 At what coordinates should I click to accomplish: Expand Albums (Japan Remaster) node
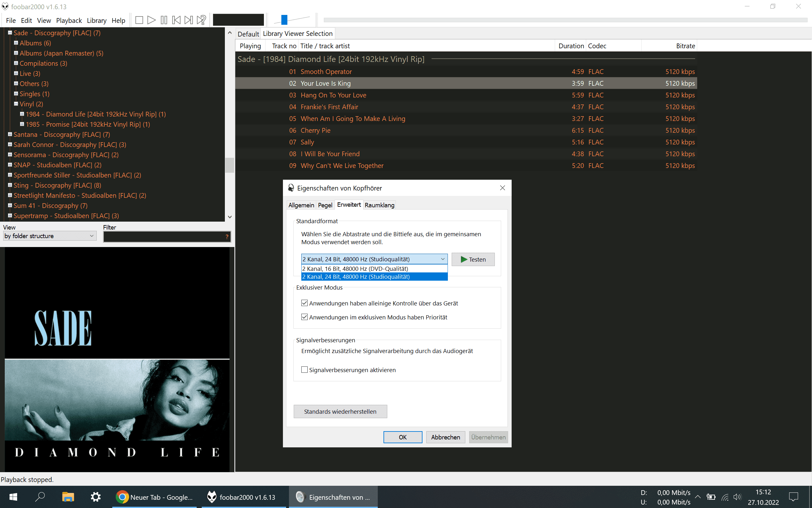tap(16, 53)
